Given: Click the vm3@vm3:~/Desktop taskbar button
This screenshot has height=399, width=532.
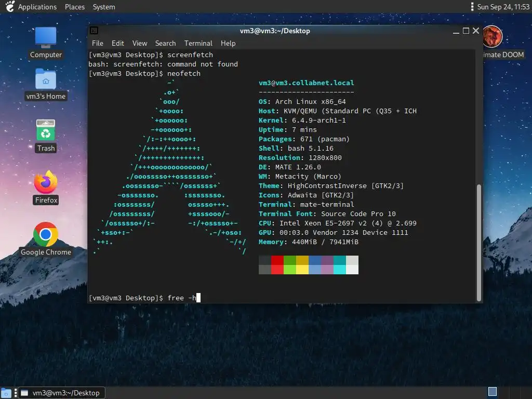Looking at the screenshot, I should (61, 393).
